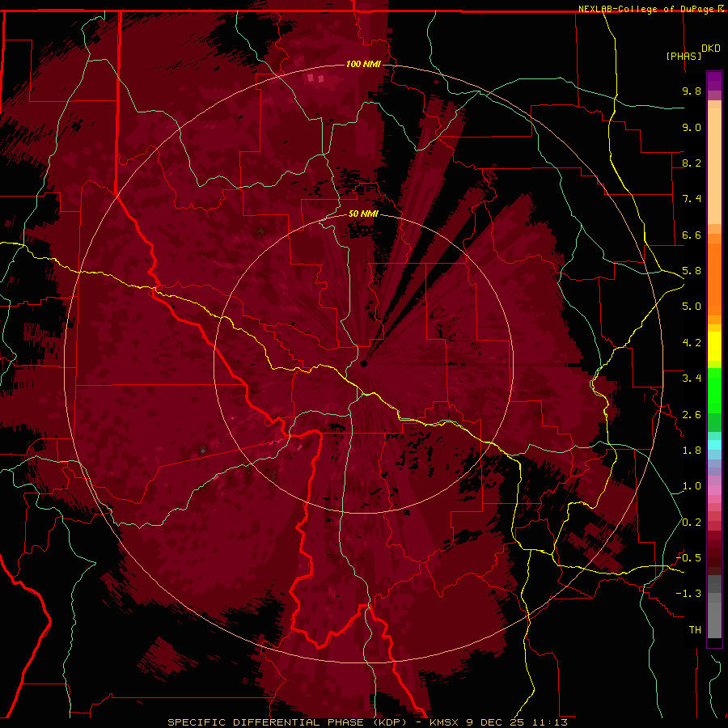Click the 5.0 legend value
The image size is (728, 728).
(692, 307)
